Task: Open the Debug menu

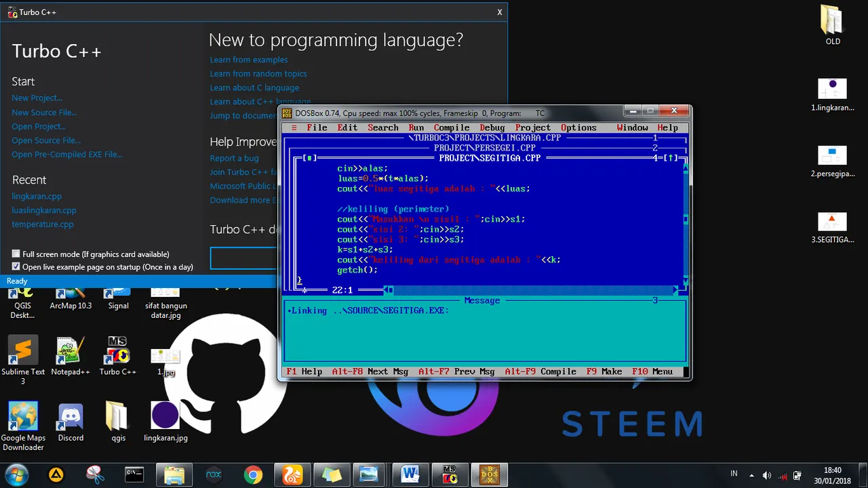Action: coord(492,127)
